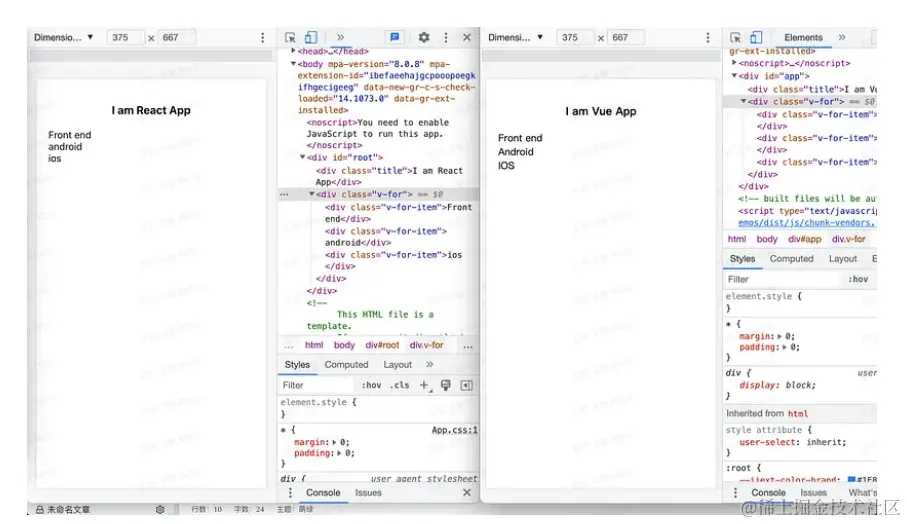
Task: Close the console drawer in React window
Action: click(x=467, y=493)
